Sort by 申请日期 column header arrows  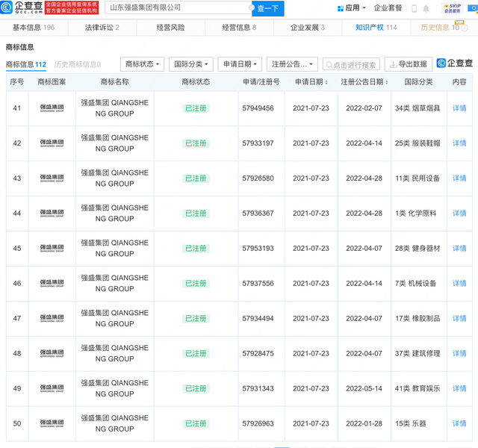[327, 82]
